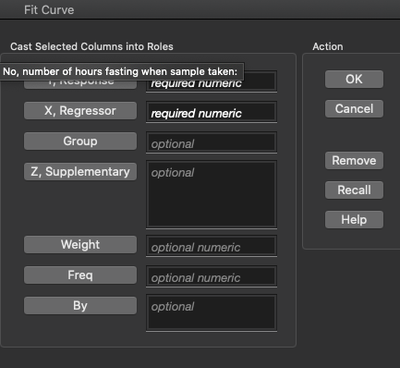Select the Group optional field
400x368 pixels.
point(211,143)
